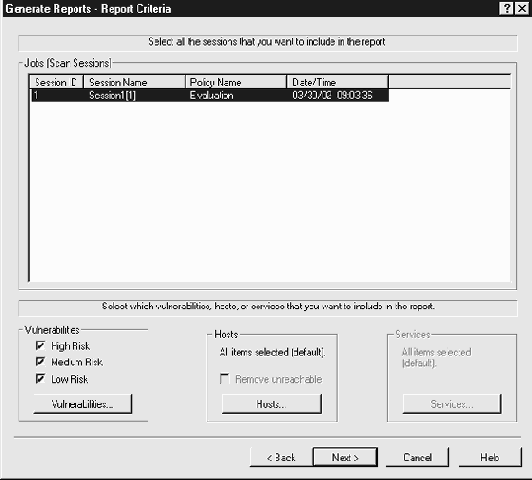532x480 pixels.
Task: Disable the Low Risk checkbox
Action: pyautogui.click(x=40, y=379)
